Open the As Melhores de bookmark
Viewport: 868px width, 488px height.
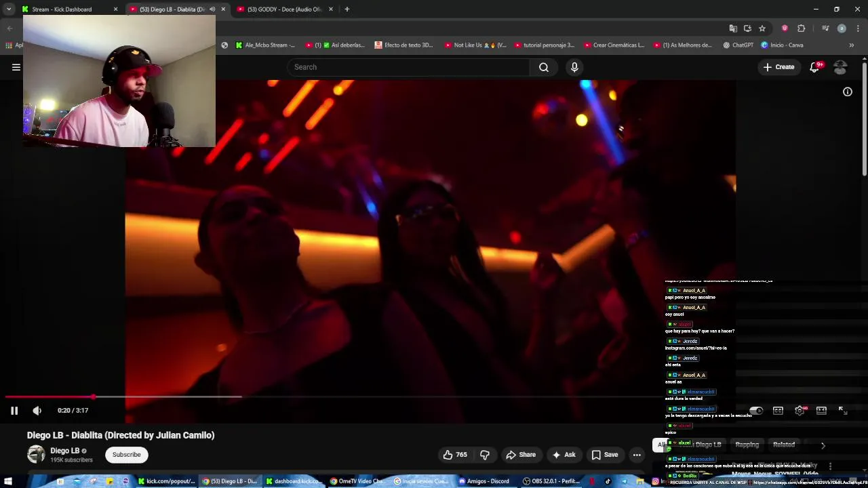[x=684, y=45]
